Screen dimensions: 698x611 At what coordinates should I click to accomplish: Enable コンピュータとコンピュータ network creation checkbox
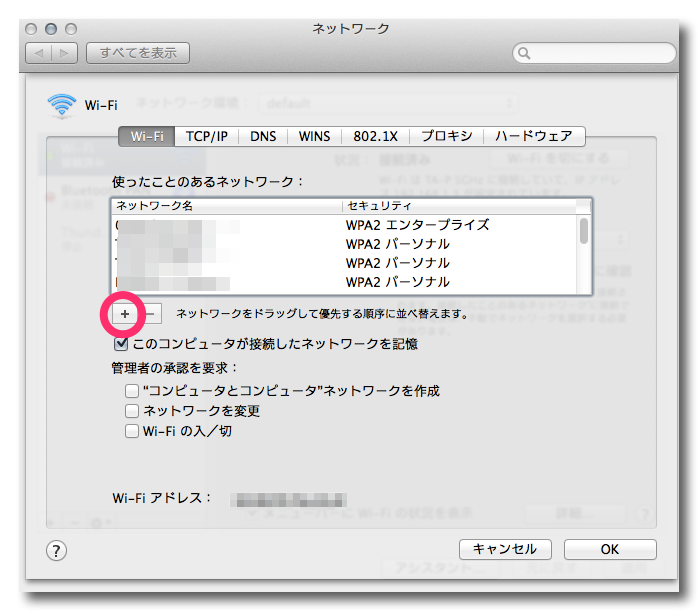[132, 391]
